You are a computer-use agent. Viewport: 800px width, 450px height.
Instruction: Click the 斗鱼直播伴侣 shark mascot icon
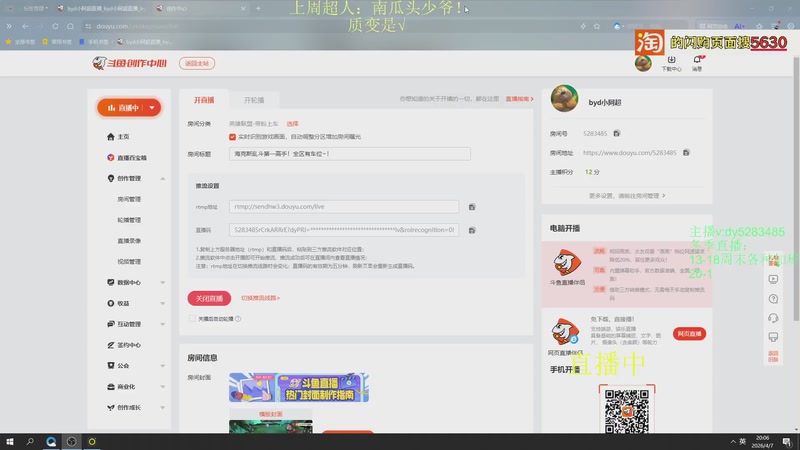[x=567, y=263]
